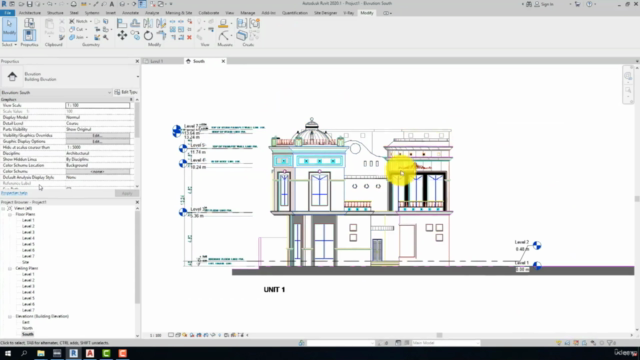
Task: Select the Trim/Extend to Corner tool
Action: (x=161, y=36)
